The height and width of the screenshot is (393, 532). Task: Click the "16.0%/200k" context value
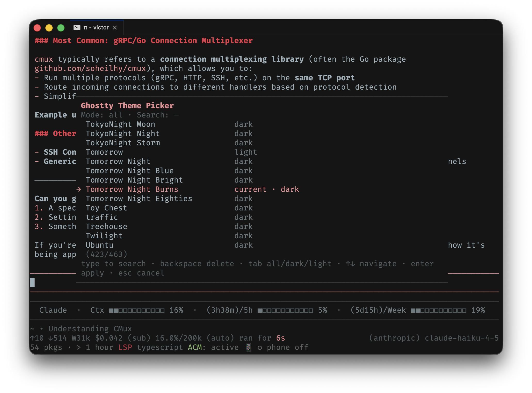(x=178, y=338)
